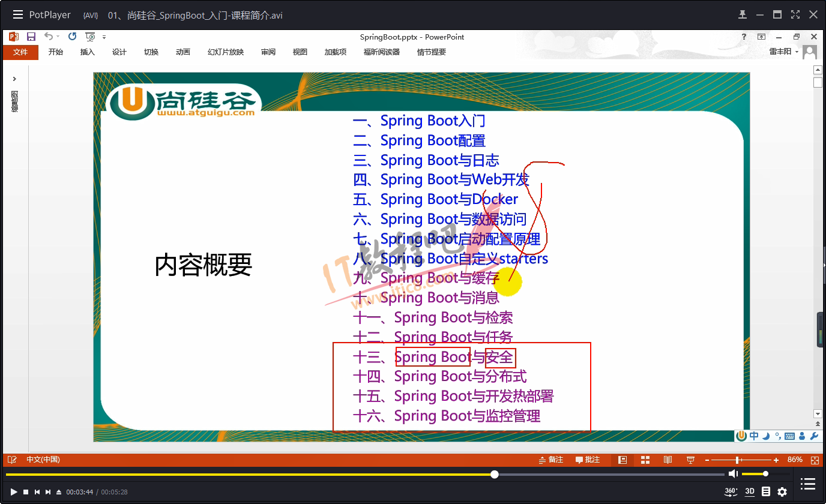Toggle 3D video mode
Viewport: 826px width, 504px height.
tap(750, 491)
